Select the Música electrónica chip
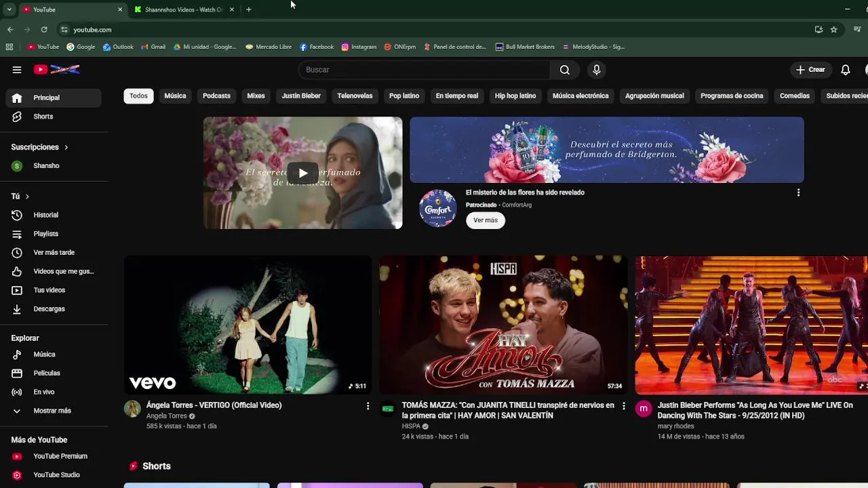868x488 pixels. 580,96
